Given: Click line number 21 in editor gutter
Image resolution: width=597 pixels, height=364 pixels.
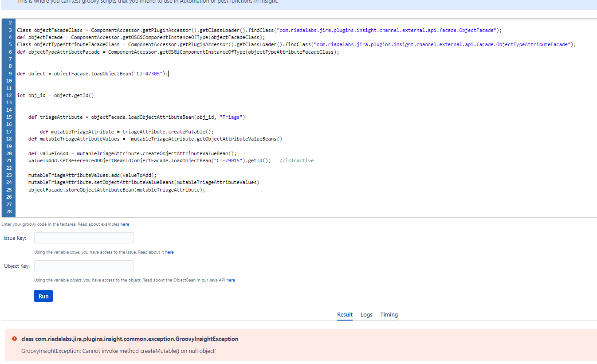Looking at the screenshot, I should 9,160.
